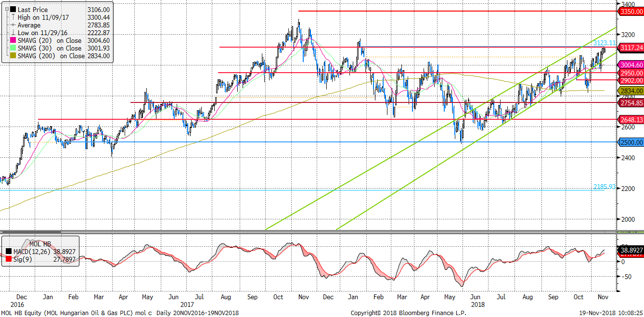Click the light green SMAVG (30) swatch
The height and width of the screenshot is (317, 644).
coord(13,48)
